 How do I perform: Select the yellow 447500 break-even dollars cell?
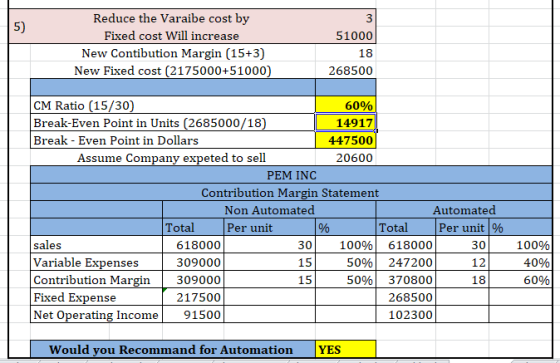click(x=346, y=140)
